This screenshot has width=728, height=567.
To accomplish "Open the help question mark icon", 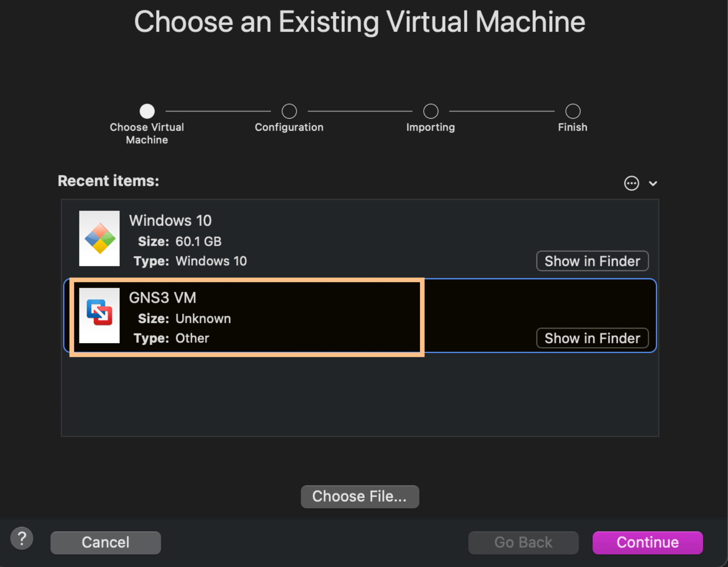I will pos(21,538).
